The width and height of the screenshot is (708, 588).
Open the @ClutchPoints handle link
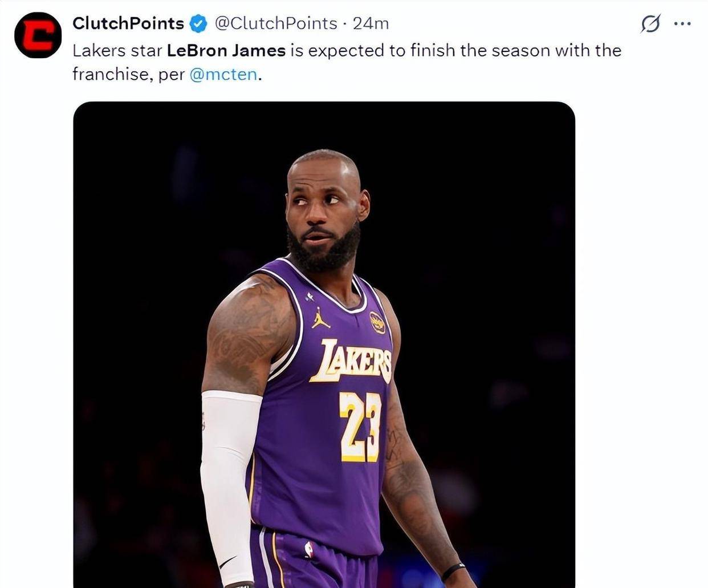275,23
